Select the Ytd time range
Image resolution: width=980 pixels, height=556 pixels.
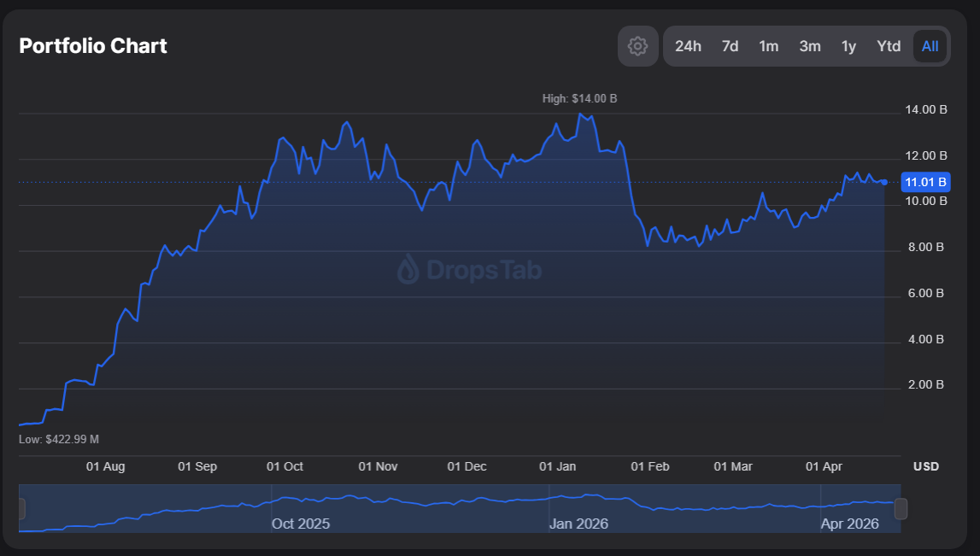click(x=889, y=46)
